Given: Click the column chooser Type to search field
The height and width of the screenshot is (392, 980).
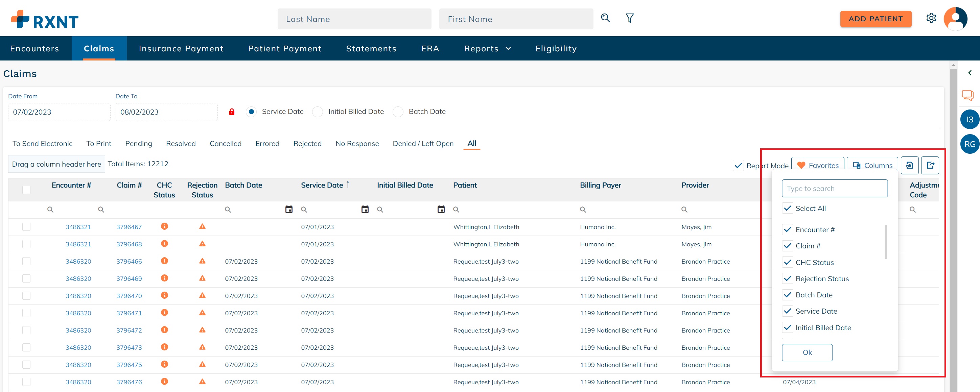Looking at the screenshot, I should click(x=834, y=189).
